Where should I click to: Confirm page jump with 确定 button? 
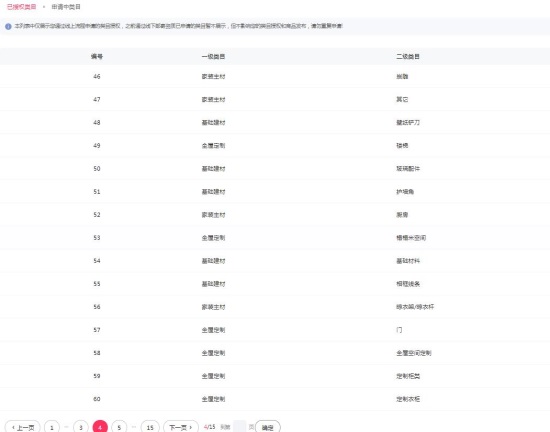[x=268, y=427]
